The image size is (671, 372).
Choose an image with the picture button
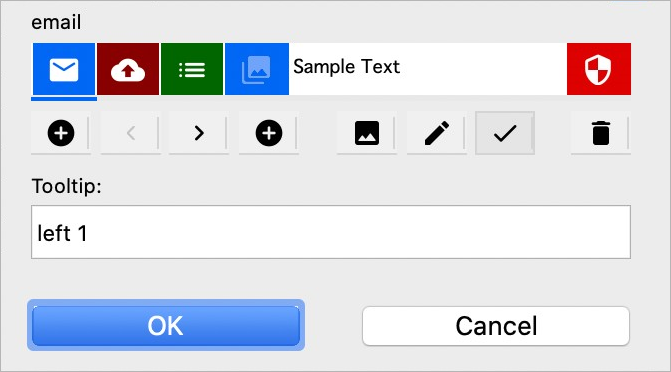coord(367,133)
